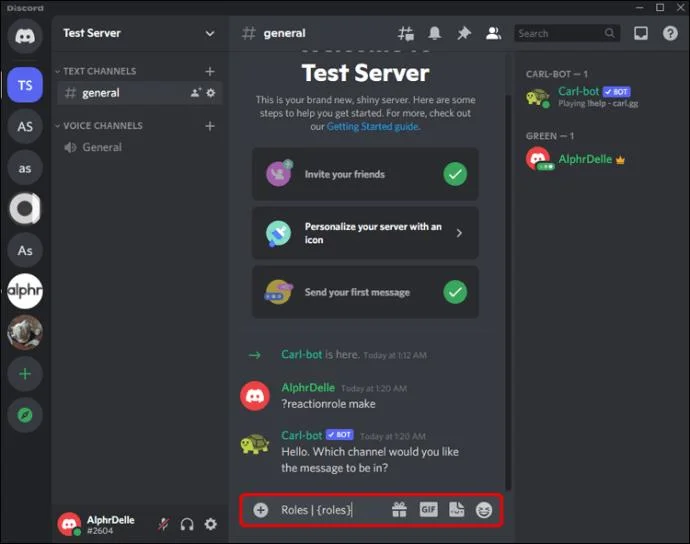Viewport: 690px width, 544px height.
Task: Toggle headphones deafen
Action: click(187, 524)
